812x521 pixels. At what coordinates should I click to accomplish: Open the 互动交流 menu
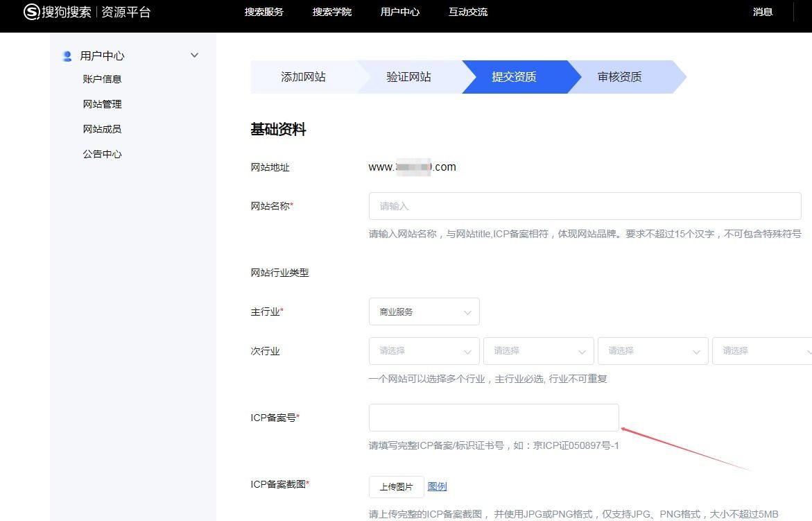coord(468,11)
